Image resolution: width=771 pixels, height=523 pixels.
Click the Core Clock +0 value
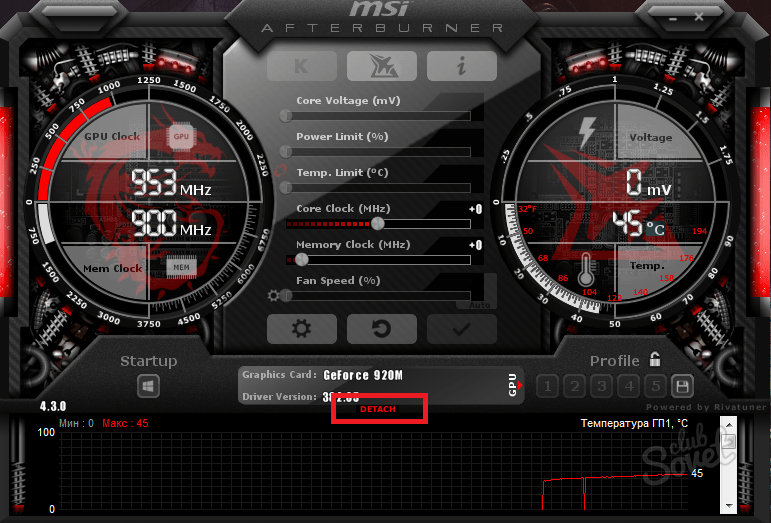[475, 209]
